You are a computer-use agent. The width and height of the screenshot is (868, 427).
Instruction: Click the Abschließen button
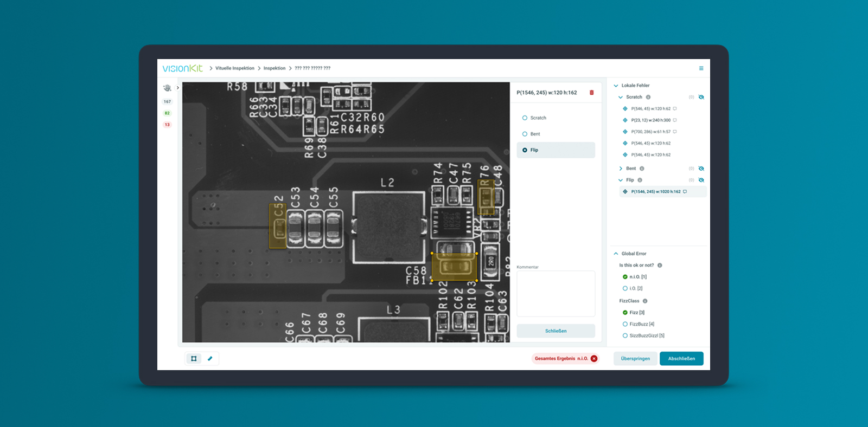681,359
